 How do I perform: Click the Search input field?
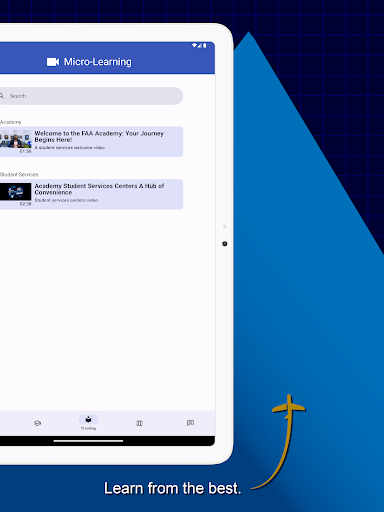pyautogui.click(x=91, y=96)
